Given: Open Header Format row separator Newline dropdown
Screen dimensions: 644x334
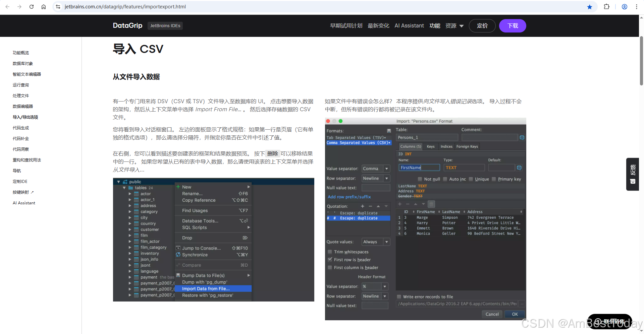Looking at the screenshot, I should point(375,296).
